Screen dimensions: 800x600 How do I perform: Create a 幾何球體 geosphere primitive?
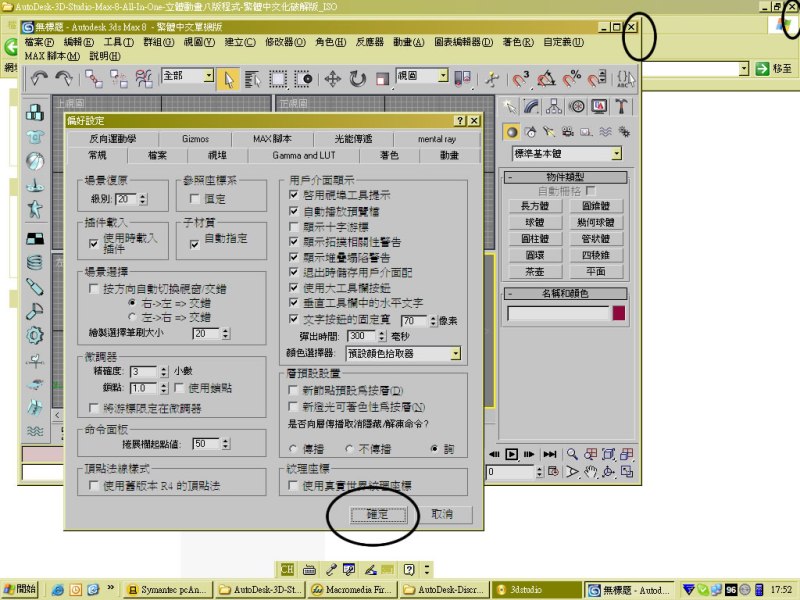coord(595,222)
